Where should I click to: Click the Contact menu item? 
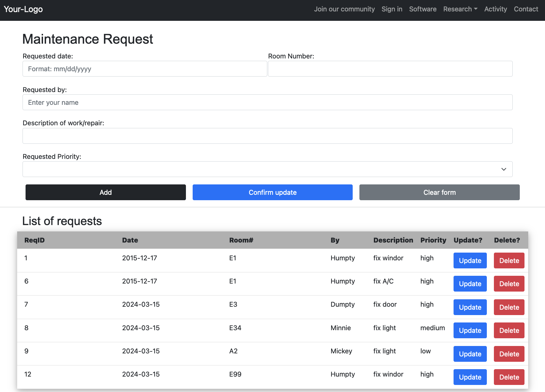(x=525, y=9)
